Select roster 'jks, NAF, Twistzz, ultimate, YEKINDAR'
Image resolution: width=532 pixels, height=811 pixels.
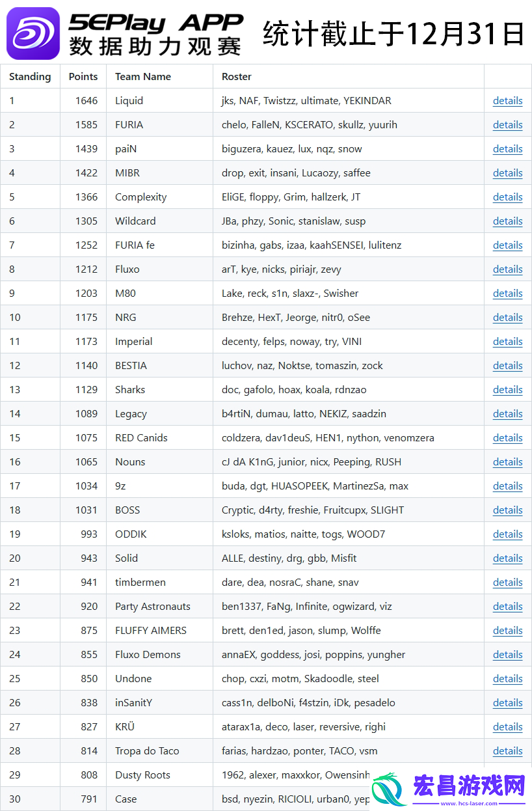pyautogui.click(x=306, y=101)
